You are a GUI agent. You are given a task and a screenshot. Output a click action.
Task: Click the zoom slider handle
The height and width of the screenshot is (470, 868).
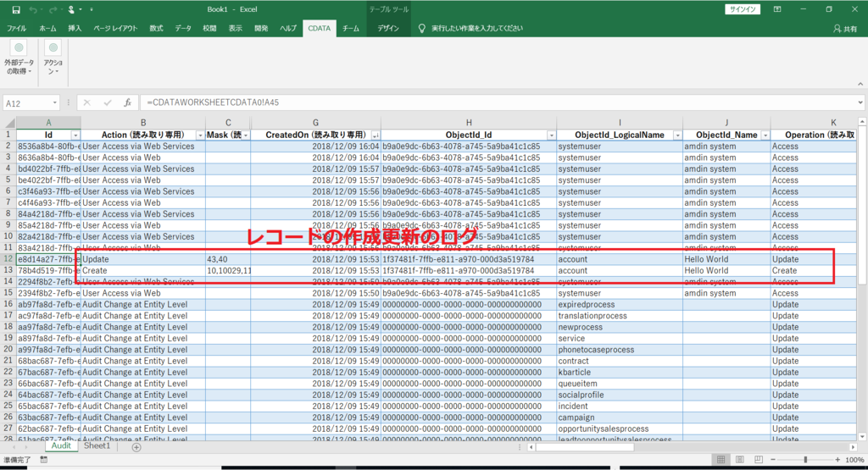[805, 460]
